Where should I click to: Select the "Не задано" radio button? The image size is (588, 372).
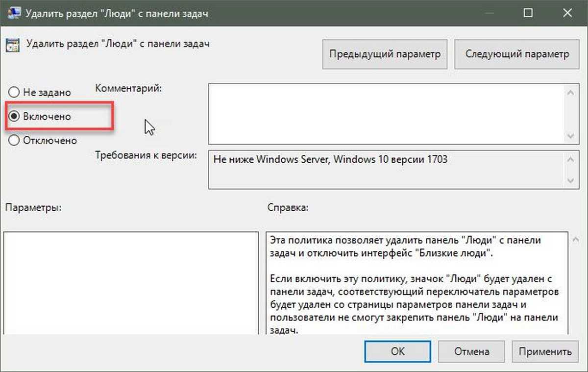tap(15, 92)
